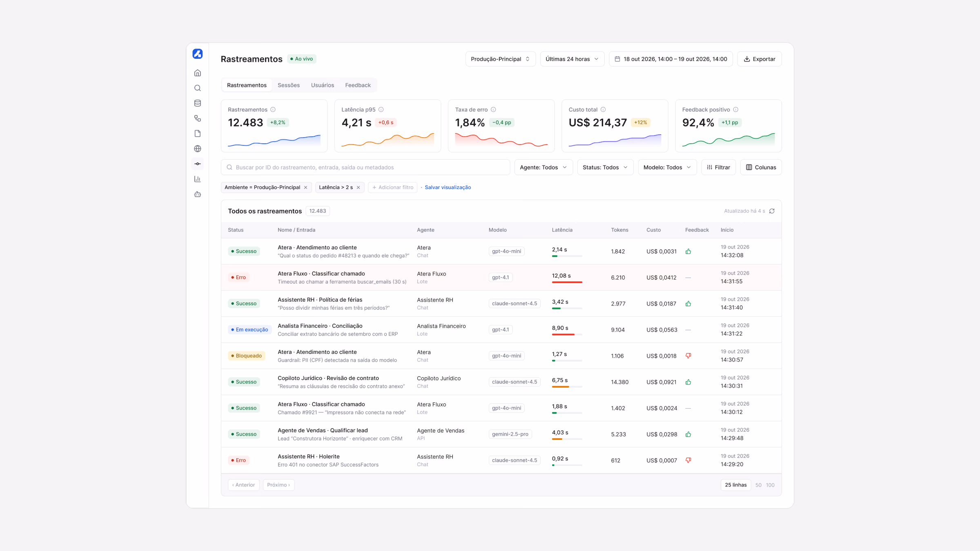Switch to the Usuários tab
The height and width of the screenshot is (551, 980).
pyautogui.click(x=323, y=85)
